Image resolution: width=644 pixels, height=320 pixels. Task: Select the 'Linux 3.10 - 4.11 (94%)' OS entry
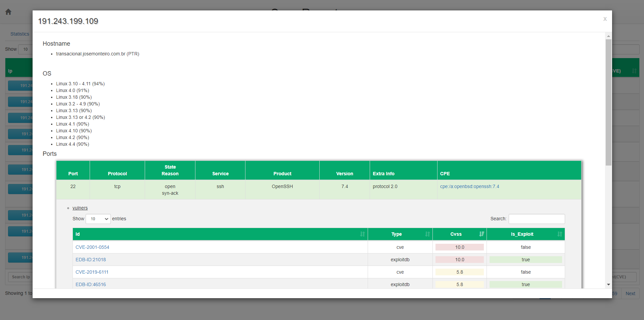80,84
